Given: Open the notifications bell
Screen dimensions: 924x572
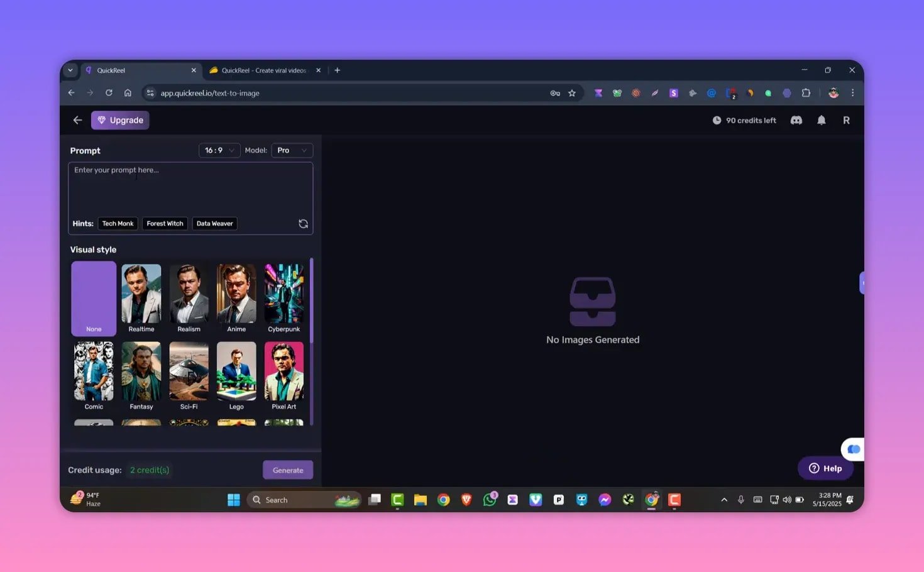Looking at the screenshot, I should (x=821, y=120).
